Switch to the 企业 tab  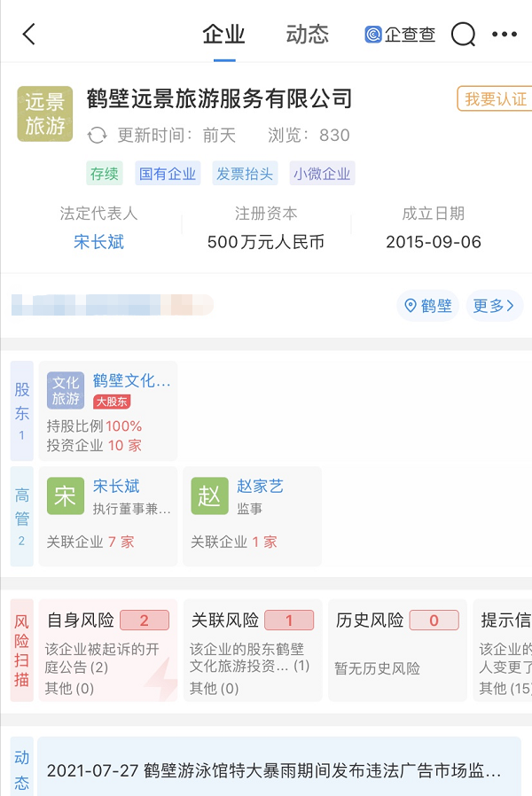[223, 35]
